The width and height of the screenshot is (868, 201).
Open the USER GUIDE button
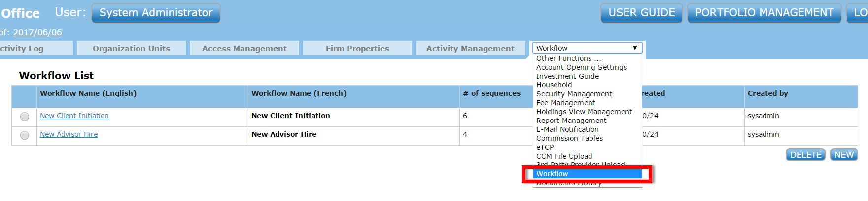641,13
